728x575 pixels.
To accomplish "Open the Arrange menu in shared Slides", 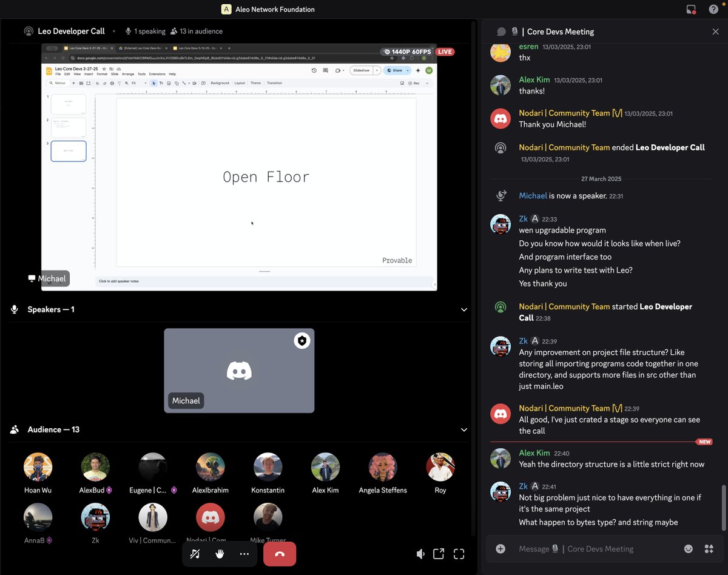I will [128, 74].
